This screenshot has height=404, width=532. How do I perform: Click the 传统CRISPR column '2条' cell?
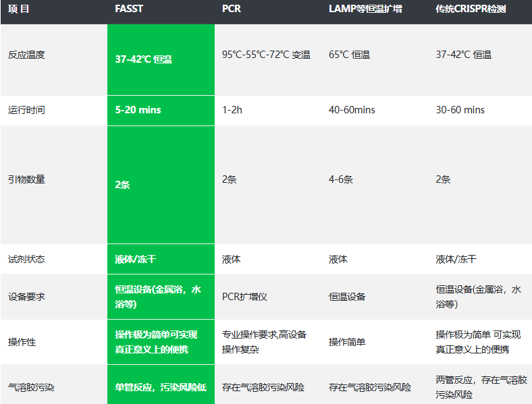(x=443, y=179)
